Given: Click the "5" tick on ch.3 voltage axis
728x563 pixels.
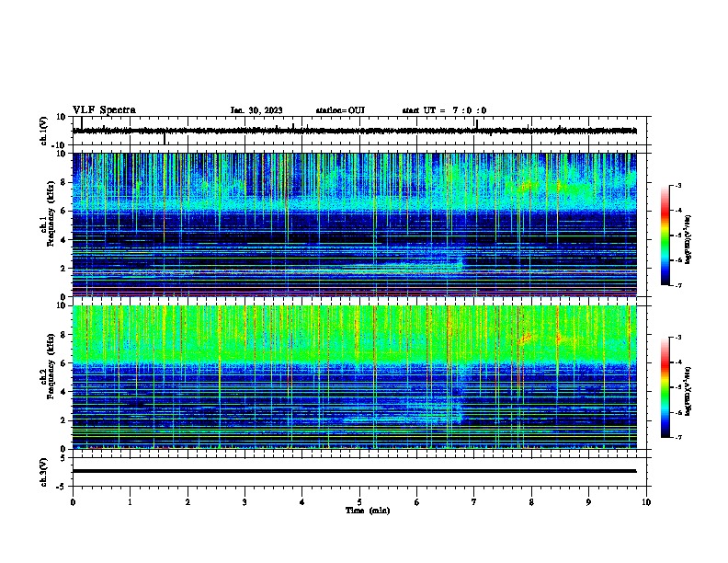Looking at the screenshot, I should click(63, 458).
